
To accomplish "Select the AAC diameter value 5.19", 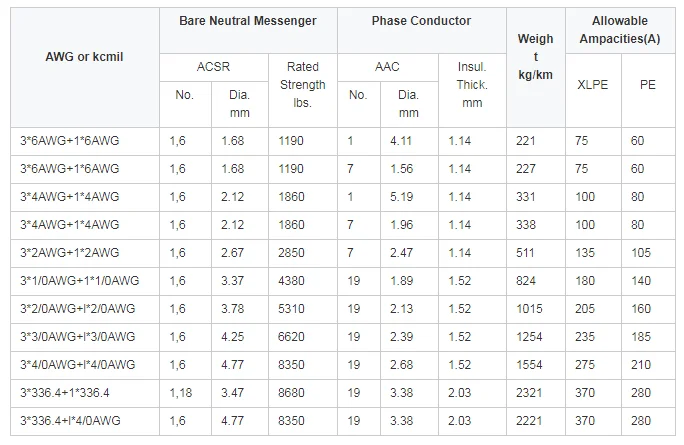I will [x=401, y=197].
